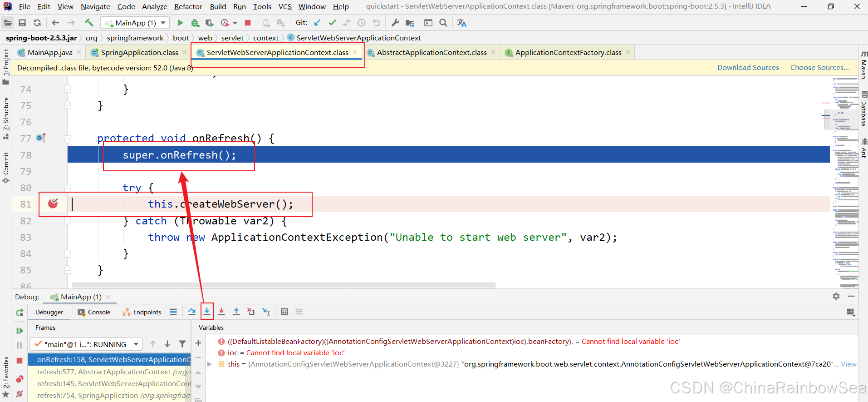
Task: Stop the process with red square toolbar icon
Action: (248, 23)
